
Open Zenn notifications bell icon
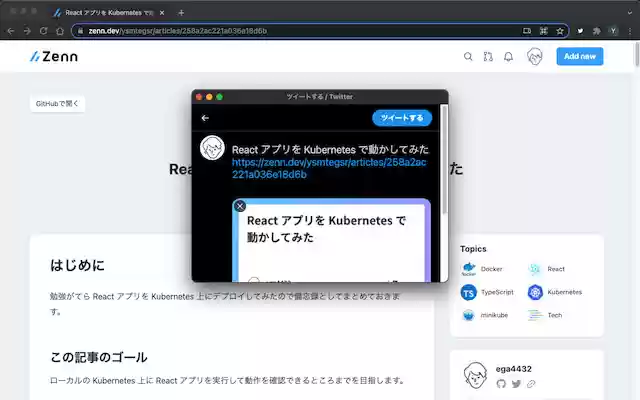508,57
